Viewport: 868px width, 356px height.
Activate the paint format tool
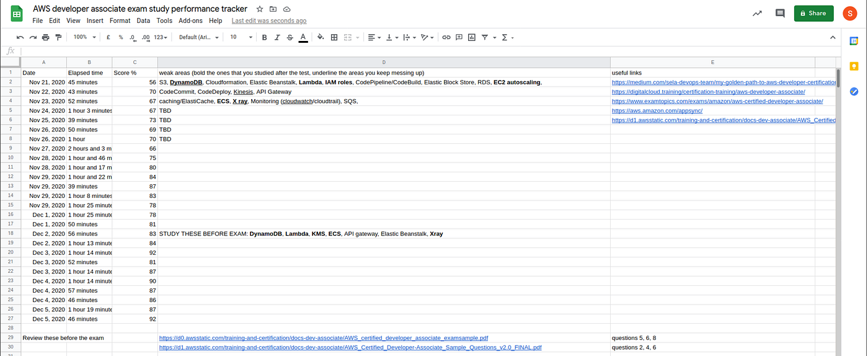[x=59, y=37]
